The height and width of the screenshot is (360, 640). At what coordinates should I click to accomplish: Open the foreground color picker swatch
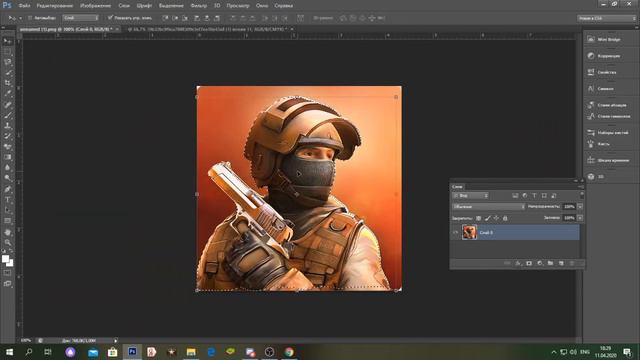pyautogui.click(x=5, y=259)
